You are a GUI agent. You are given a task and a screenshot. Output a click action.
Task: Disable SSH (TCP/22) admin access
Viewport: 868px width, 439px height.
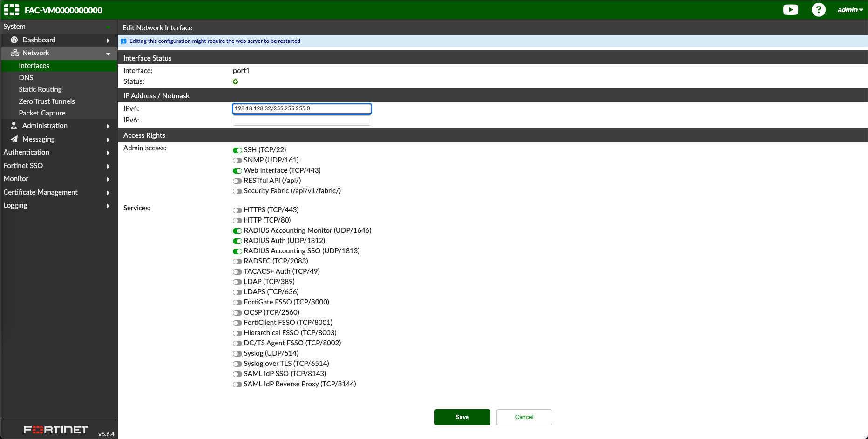point(237,150)
